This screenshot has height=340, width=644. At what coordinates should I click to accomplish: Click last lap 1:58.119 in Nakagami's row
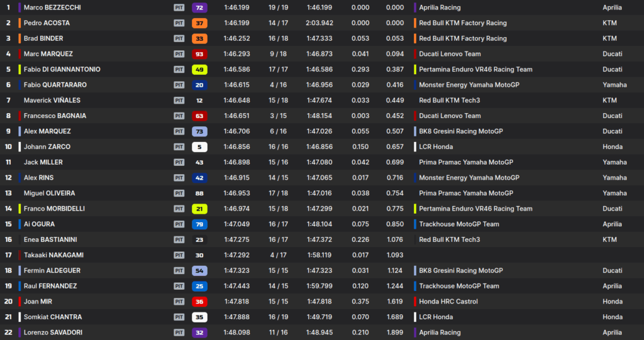[x=319, y=255]
